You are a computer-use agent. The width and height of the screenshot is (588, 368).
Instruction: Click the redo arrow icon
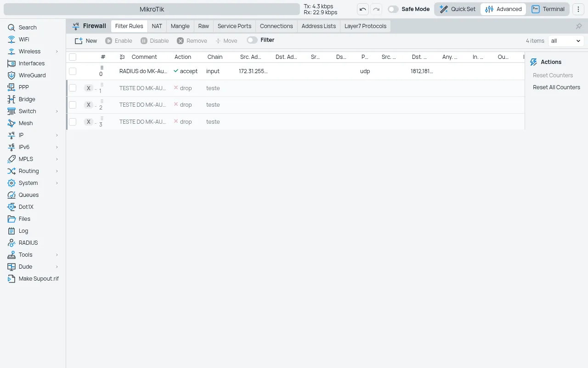pos(376,9)
